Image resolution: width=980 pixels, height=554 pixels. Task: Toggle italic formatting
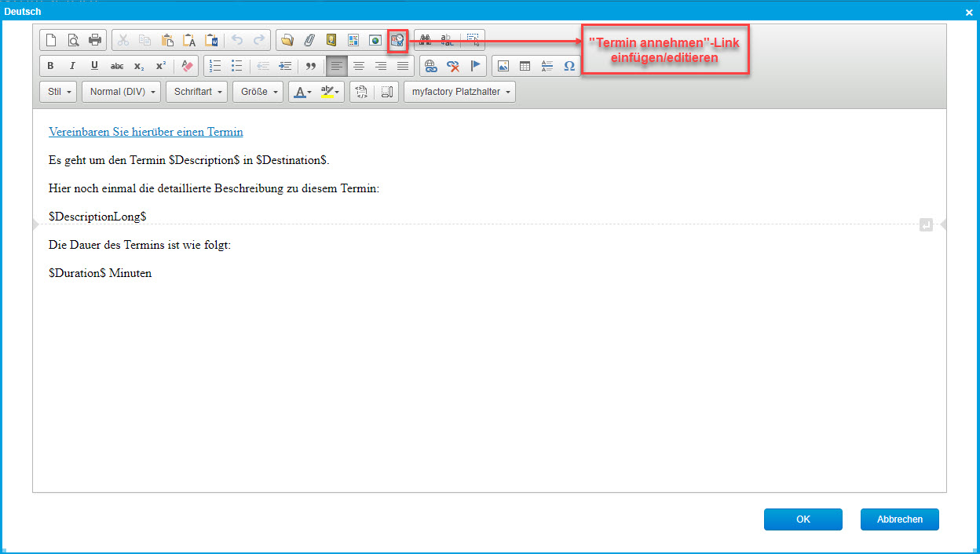tap(72, 66)
